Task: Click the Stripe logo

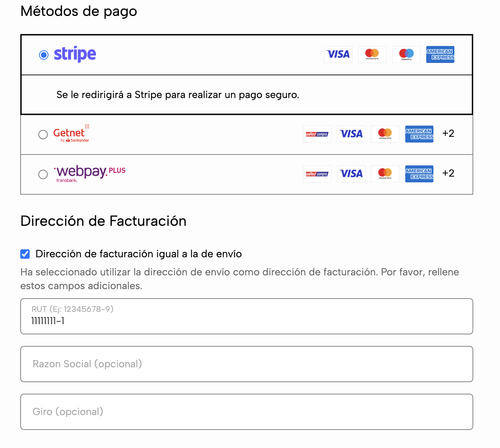Action: [x=75, y=54]
